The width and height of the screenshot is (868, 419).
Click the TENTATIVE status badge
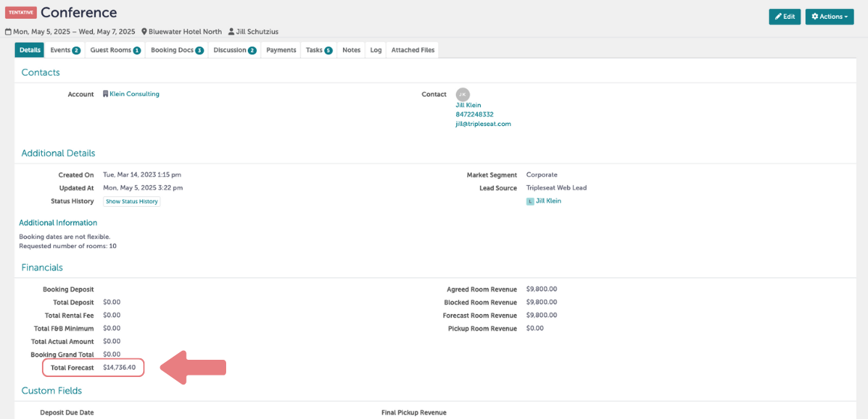(x=21, y=12)
